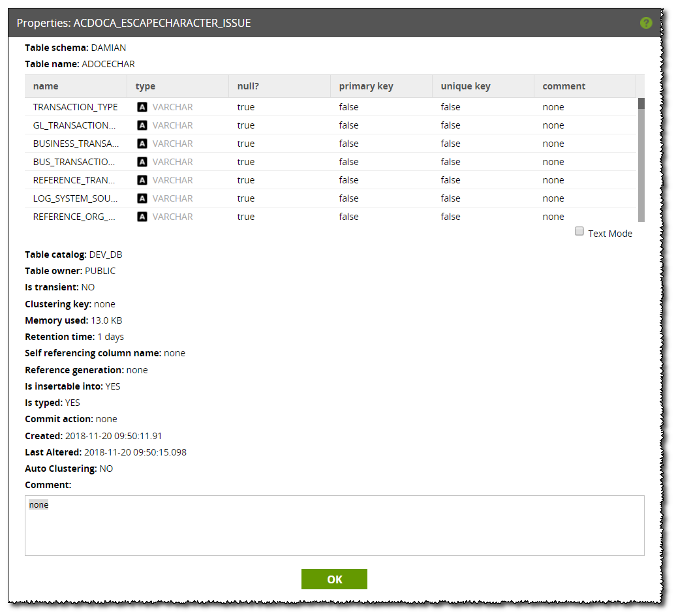Select the BUSINESS_TRANSA... column name

[x=76, y=144]
